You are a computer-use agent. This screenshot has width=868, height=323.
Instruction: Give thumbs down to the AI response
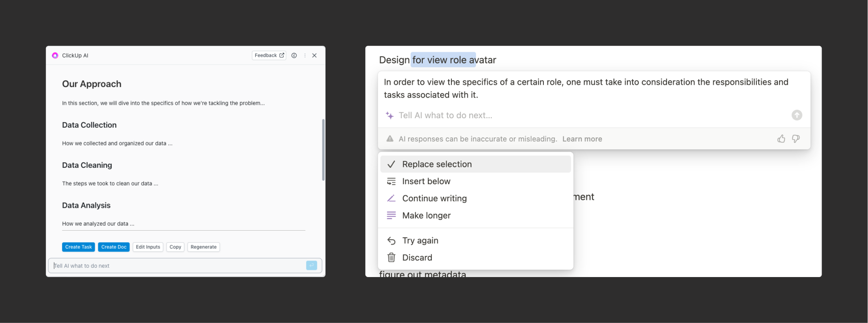tap(796, 139)
